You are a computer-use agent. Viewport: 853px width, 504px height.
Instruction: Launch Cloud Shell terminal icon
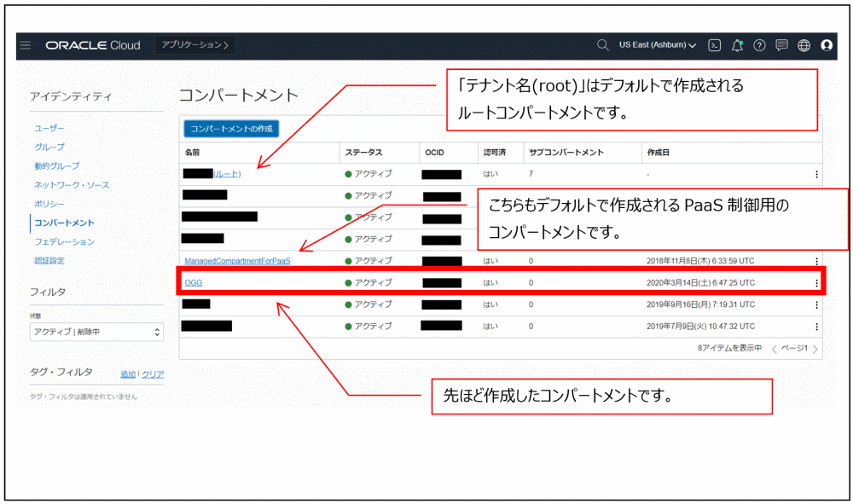715,45
